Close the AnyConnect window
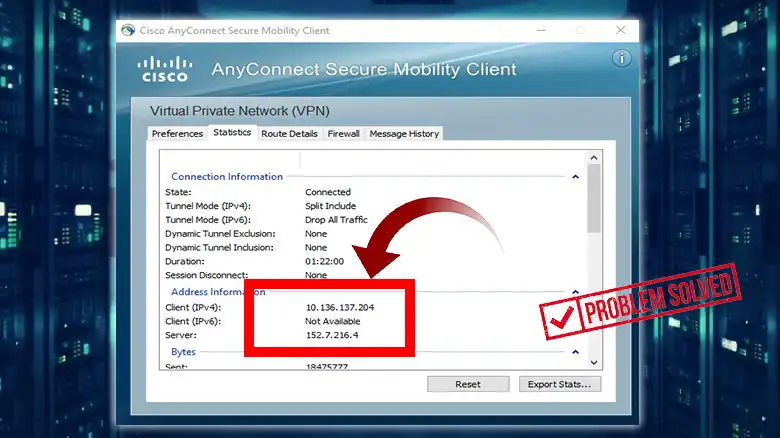The height and width of the screenshot is (438, 780). click(x=620, y=30)
